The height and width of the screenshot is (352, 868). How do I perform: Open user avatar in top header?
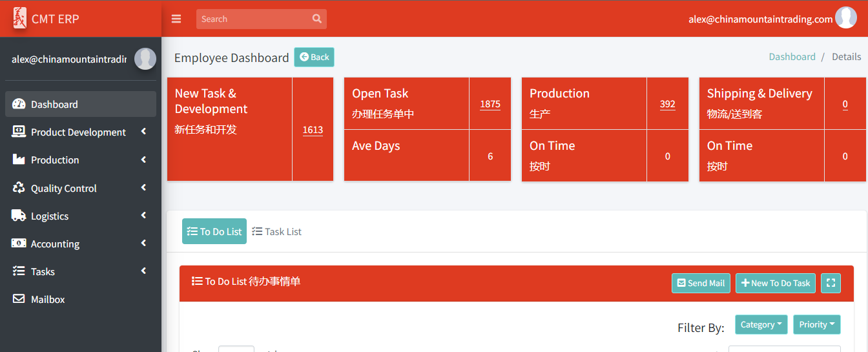tap(846, 18)
